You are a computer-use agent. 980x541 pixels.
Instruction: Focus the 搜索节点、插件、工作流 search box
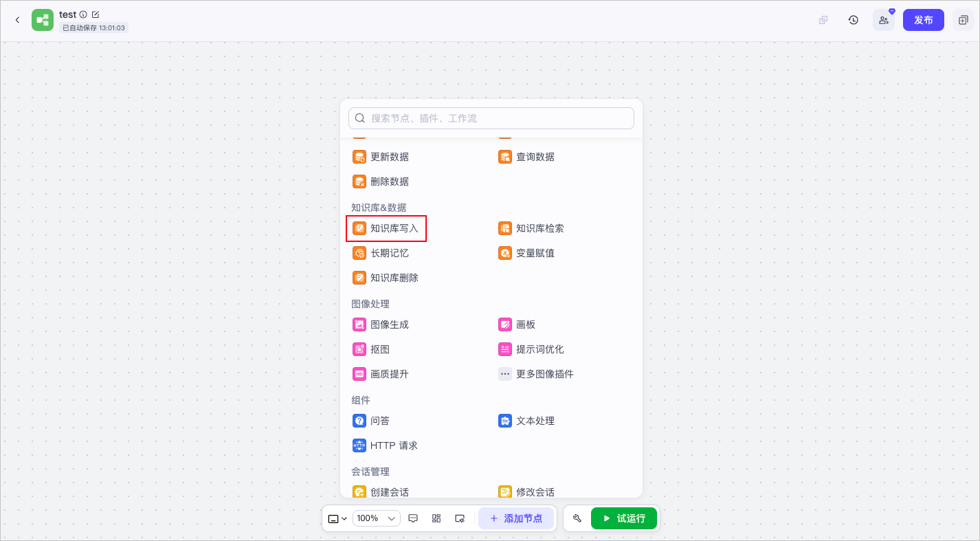coord(491,118)
